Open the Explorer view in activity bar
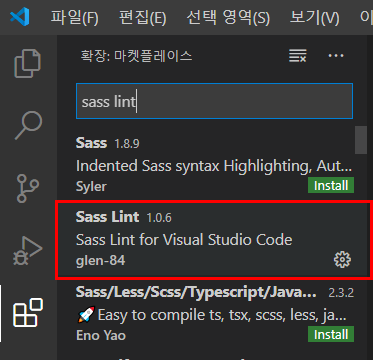Screen dimensions: 373x360 pos(28,63)
